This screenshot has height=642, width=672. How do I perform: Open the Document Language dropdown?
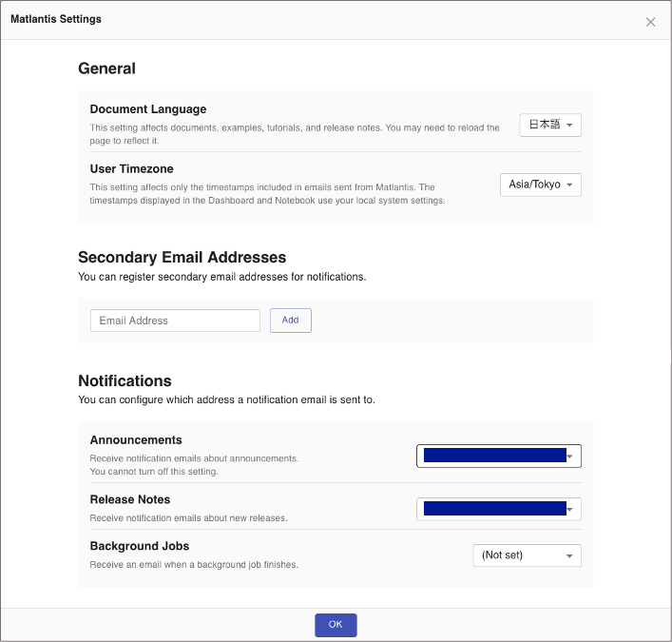tap(549, 125)
